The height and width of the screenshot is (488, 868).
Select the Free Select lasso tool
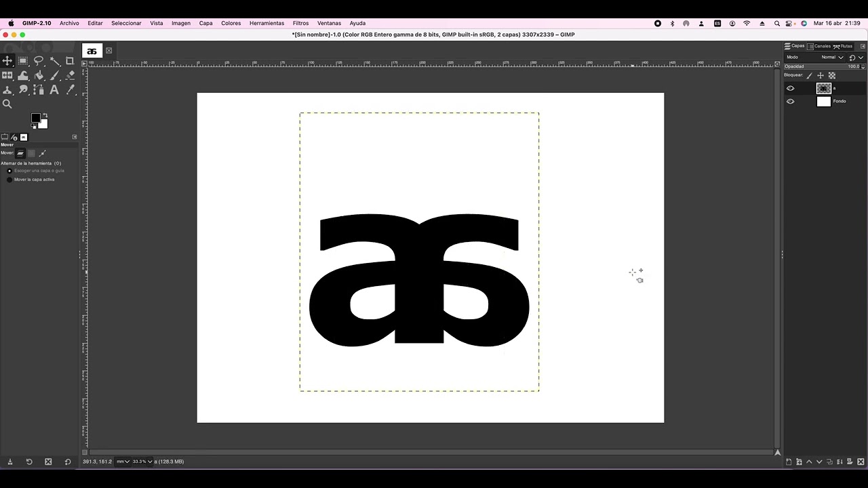[x=39, y=60]
